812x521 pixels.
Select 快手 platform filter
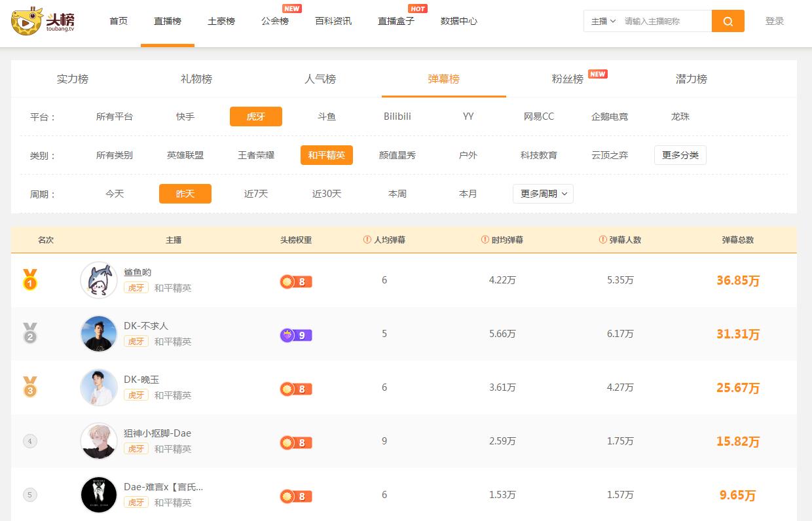click(x=185, y=117)
